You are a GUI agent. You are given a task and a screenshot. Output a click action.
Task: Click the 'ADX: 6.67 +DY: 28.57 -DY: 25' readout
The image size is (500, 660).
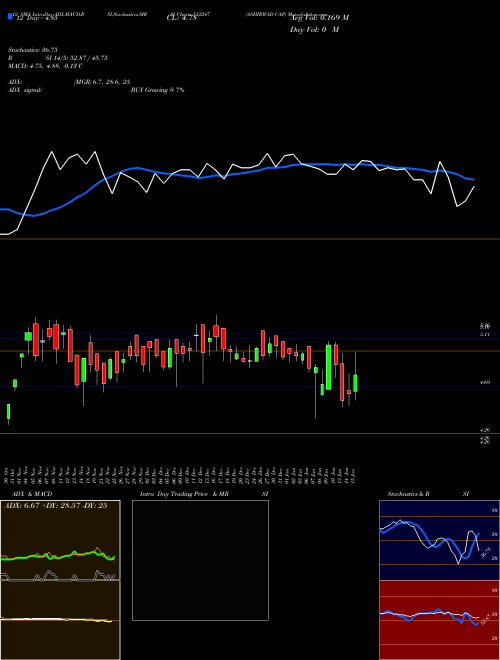coord(55,506)
